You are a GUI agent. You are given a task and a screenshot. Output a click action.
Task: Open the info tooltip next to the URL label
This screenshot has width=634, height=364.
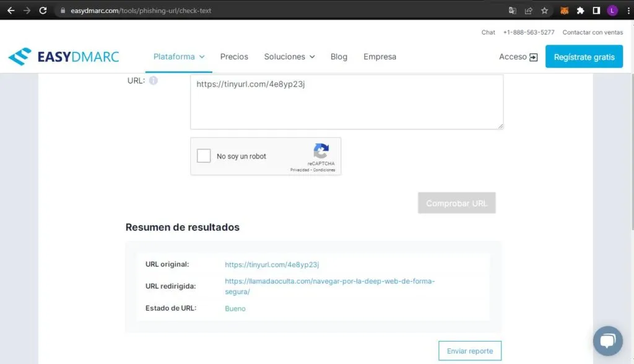coord(153,80)
